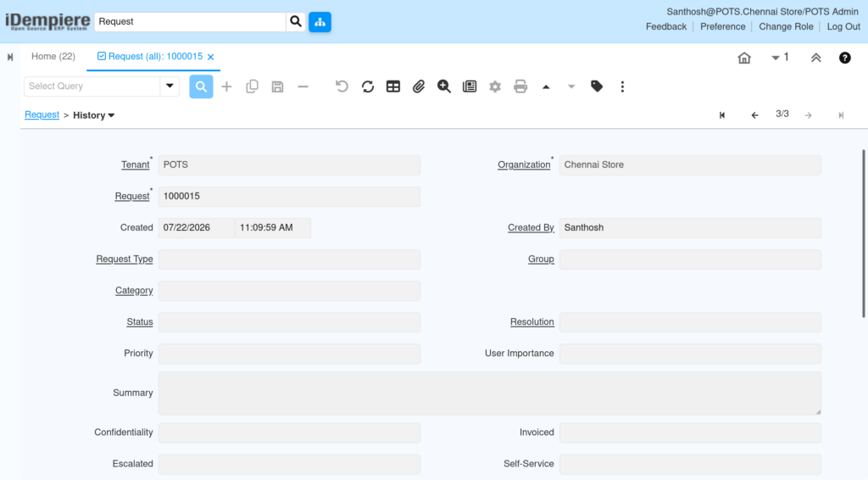
Task: Click the Group field label
Action: pyautogui.click(x=541, y=260)
